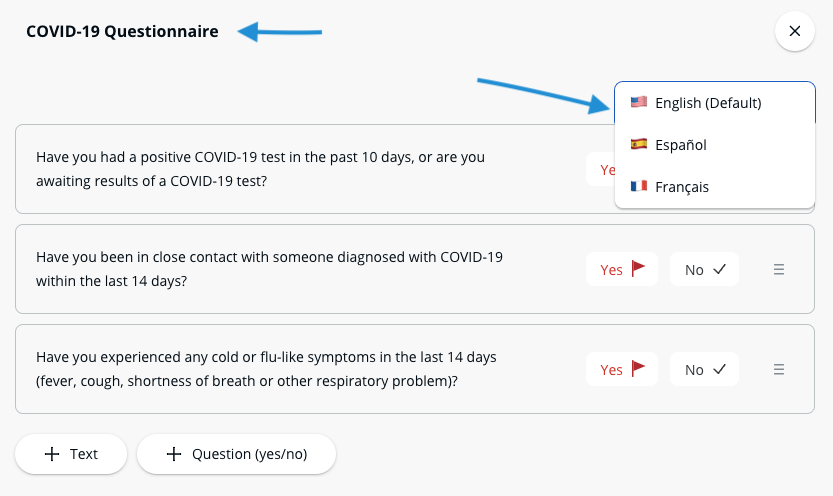Click drag handle of flu-like symptoms question
833x496 pixels.
[779, 370]
